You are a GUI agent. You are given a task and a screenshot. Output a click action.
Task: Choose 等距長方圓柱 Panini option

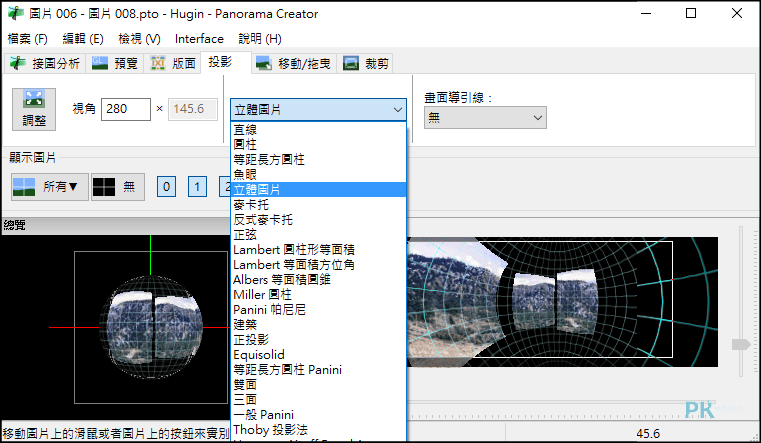tap(318, 370)
